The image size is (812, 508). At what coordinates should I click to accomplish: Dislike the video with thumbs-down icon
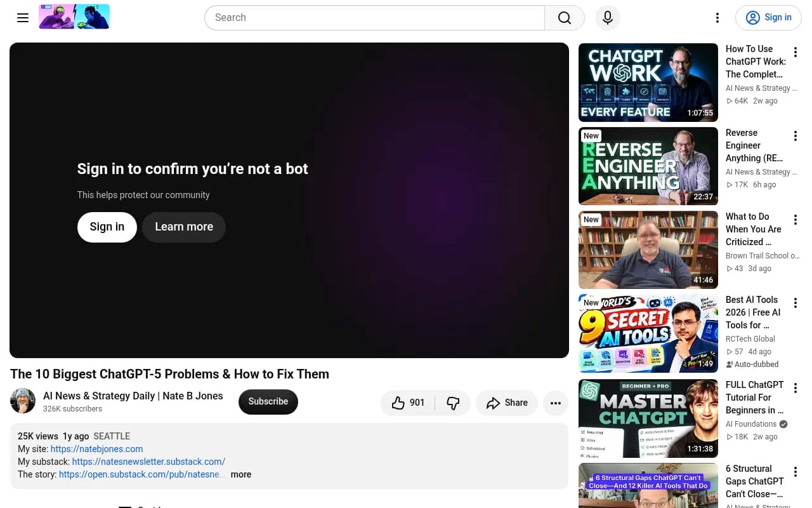pyautogui.click(x=453, y=403)
